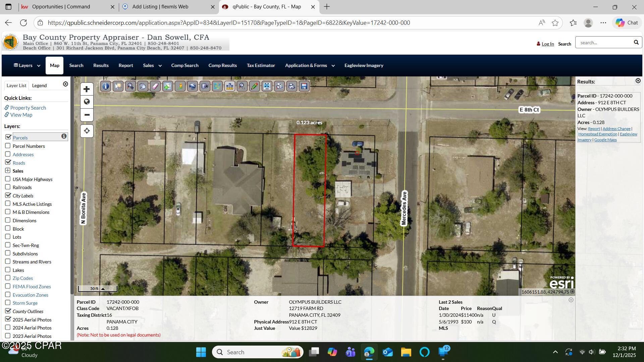Open the Tax Estimator page
This screenshot has width=644, height=362.
tap(261, 65)
